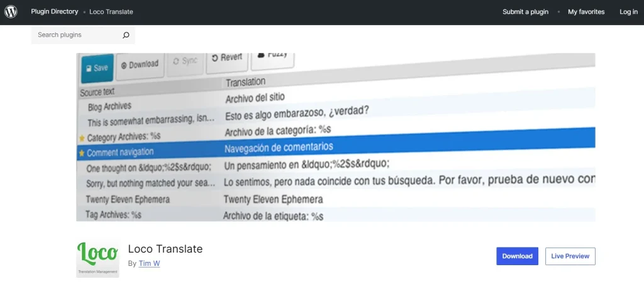
Task: Click Save button in the banner
Action: tap(97, 68)
